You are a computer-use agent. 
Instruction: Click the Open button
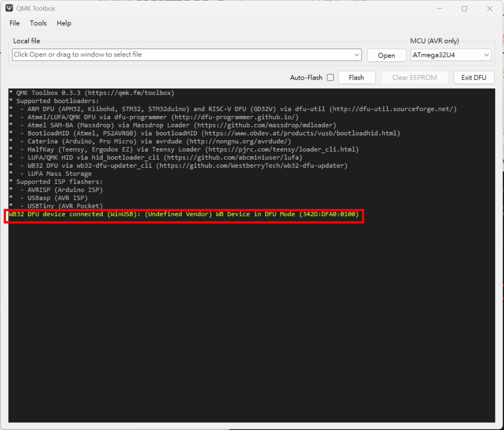(387, 55)
